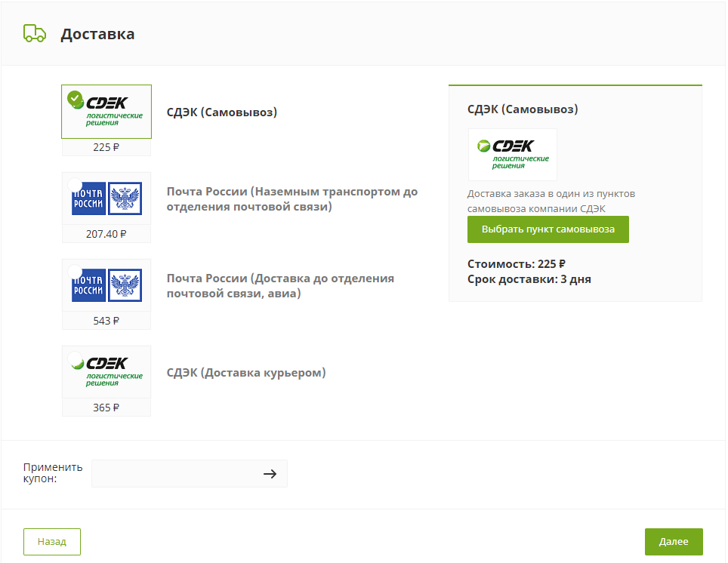The height and width of the screenshot is (563, 728).
Task: Click the Стоимость: 225 ₽ text
Action: (x=517, y=264)
